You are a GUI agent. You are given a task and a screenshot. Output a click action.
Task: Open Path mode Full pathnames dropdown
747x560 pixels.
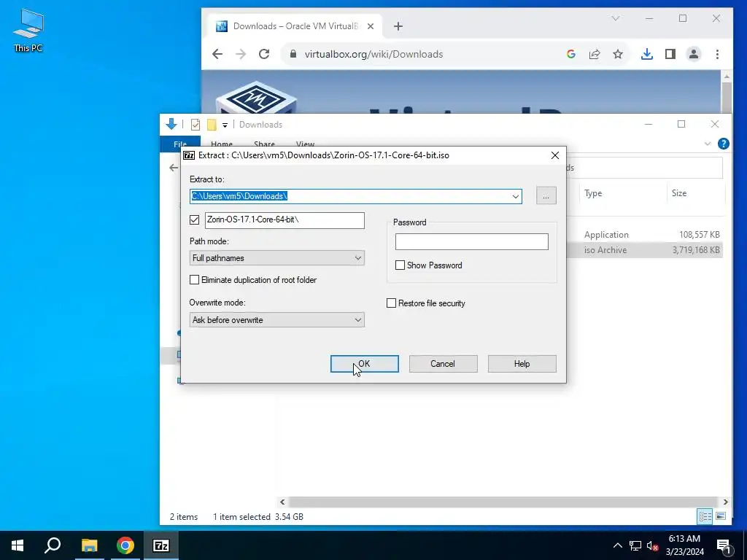click(276, 258)
